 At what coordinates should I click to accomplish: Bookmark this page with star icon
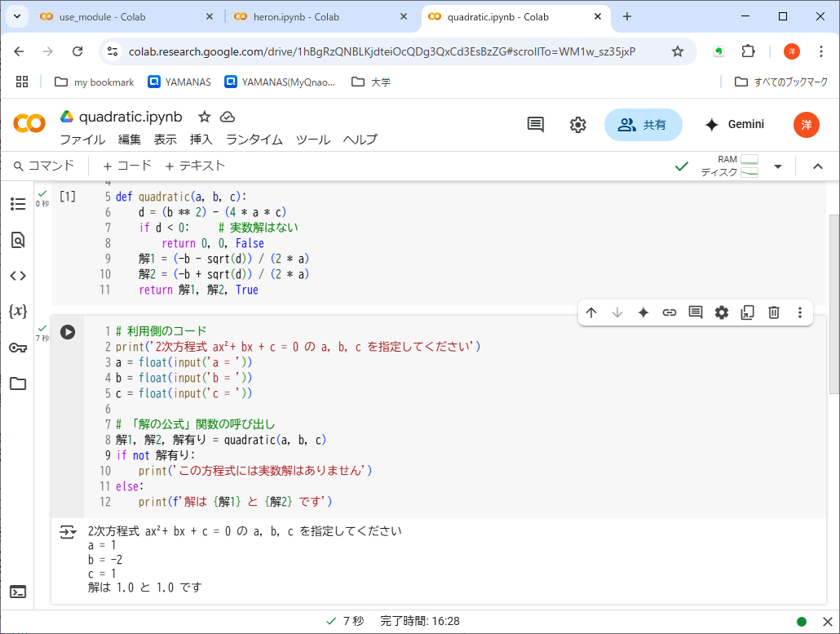(x=678, y=51)
